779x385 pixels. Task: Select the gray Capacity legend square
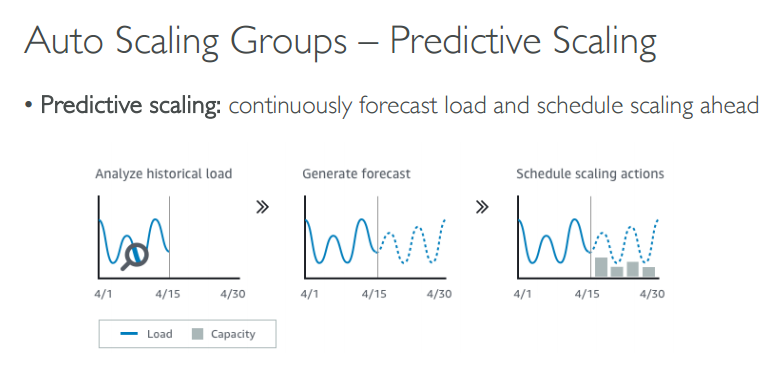(198, 334)
